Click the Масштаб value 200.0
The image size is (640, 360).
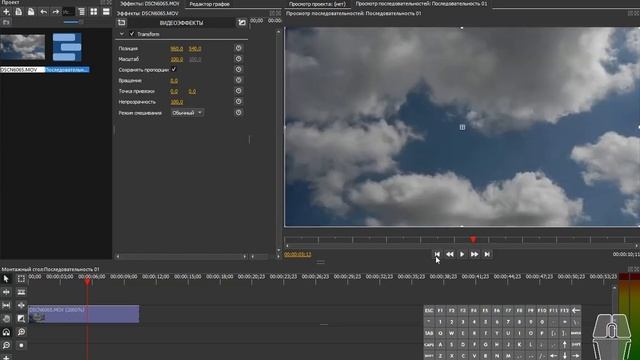[177, 59]
